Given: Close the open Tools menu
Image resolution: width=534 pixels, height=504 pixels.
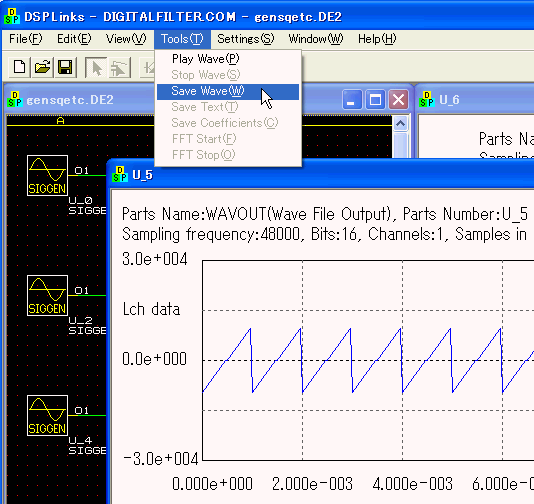Looking at the screenshot, I should click(x=182, y=39).
